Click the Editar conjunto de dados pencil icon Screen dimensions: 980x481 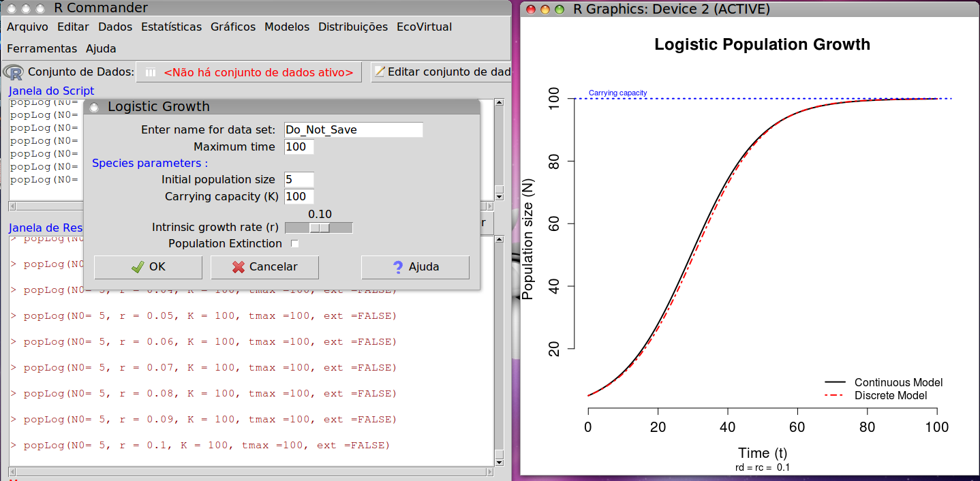[x=380, y=72]
